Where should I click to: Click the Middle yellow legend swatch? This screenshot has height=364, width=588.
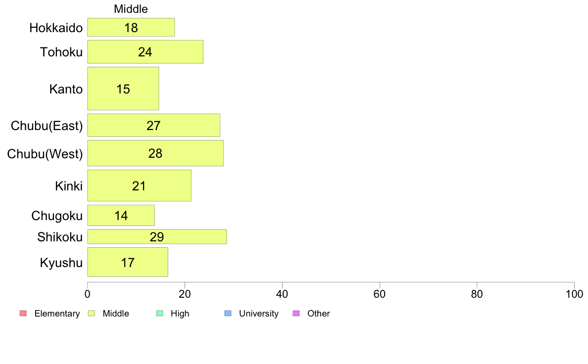coord(91,314)
